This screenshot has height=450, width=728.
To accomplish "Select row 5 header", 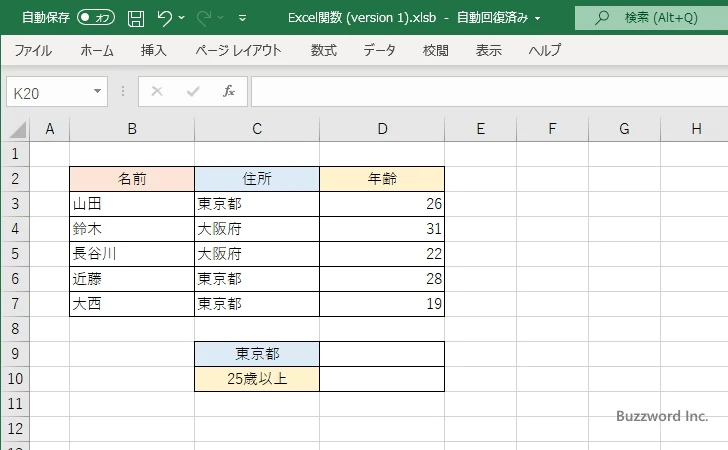I will click(x=15, y=254).
